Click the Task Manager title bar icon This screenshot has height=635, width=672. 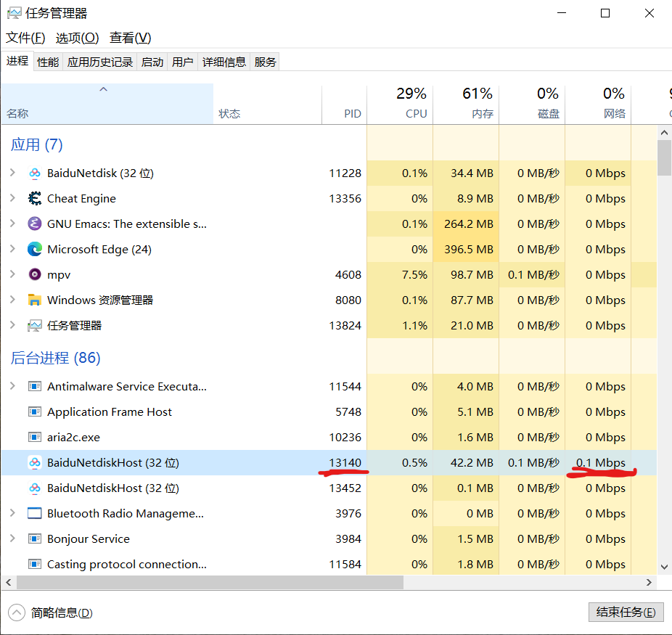tap(14, 13)
